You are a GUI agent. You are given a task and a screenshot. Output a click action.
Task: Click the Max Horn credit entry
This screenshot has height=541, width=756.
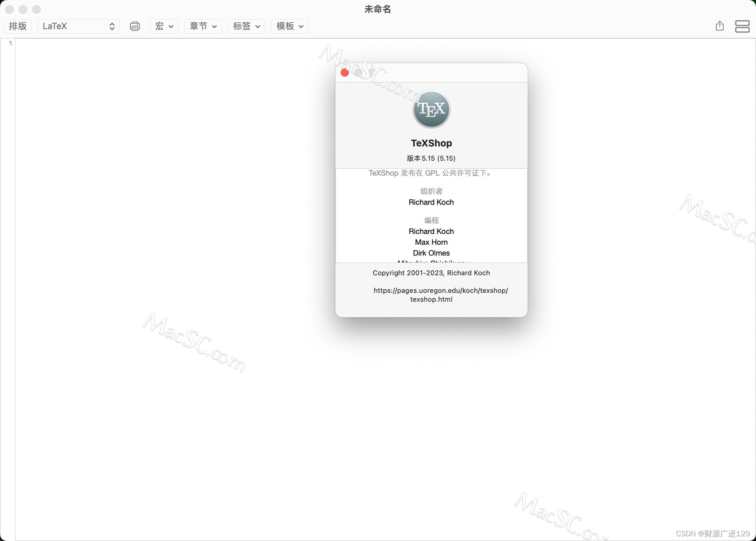[x=431, y=242]
